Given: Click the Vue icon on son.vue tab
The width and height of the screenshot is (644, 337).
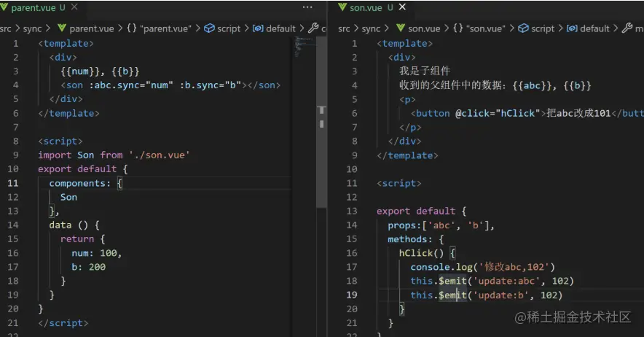Looking at the screenshot, I should 342,7.
